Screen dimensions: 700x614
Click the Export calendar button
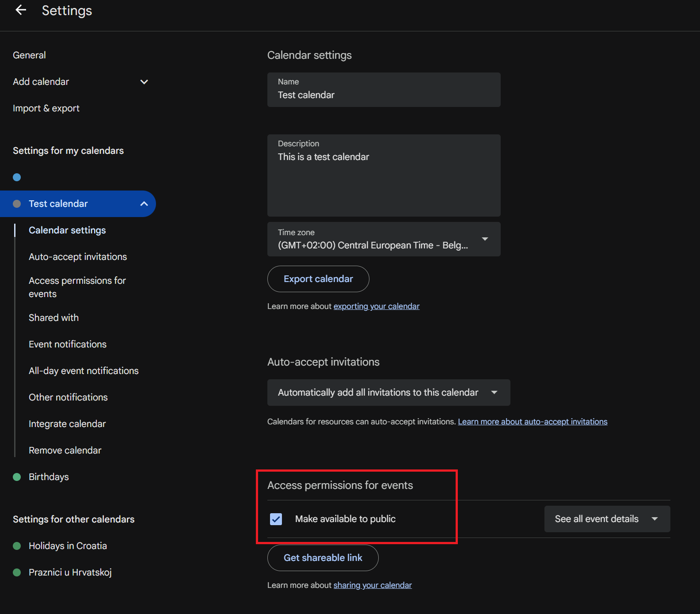click(x=318, y=279)
